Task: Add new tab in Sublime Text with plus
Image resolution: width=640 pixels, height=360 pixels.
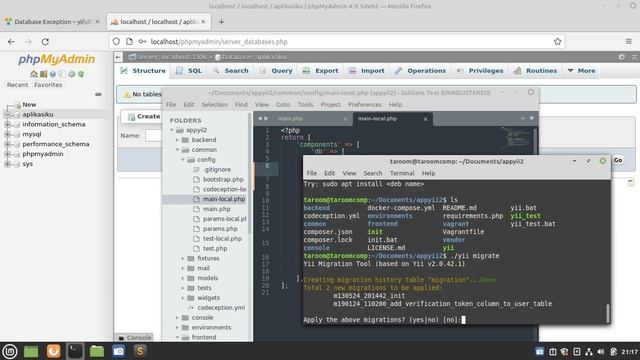Action: [x=522, y=118]
